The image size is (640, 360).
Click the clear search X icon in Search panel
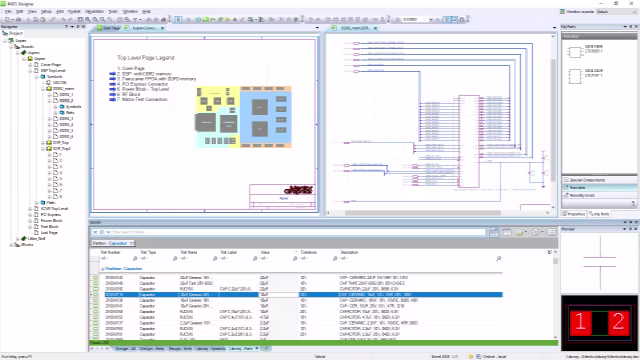pos(95,232)
